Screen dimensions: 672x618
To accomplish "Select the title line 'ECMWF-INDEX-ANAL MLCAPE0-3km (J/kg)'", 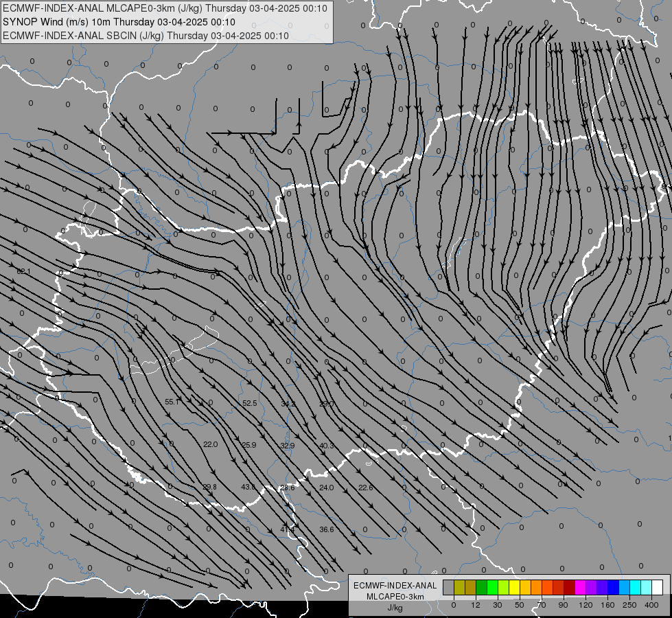I will [165, 8].
